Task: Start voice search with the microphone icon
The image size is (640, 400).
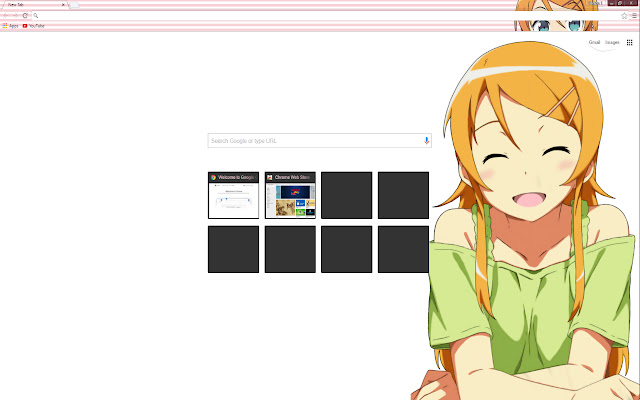Action: pyautogui.click(x=426, y=140)
